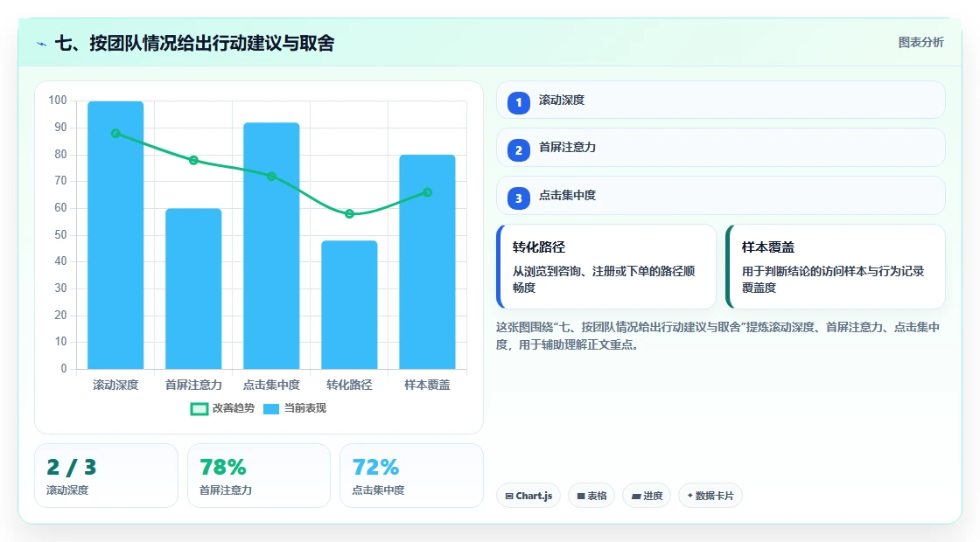This screenshot has width=980, height=542.
Task: Click the x-axis label 滚动深度
Action: pyautogui.click(x=115, y=386)
